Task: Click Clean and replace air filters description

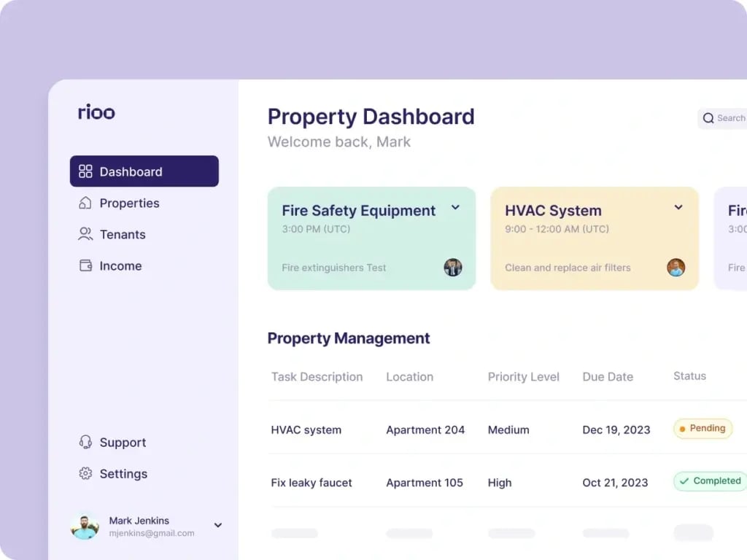Action: click(568, 268)
